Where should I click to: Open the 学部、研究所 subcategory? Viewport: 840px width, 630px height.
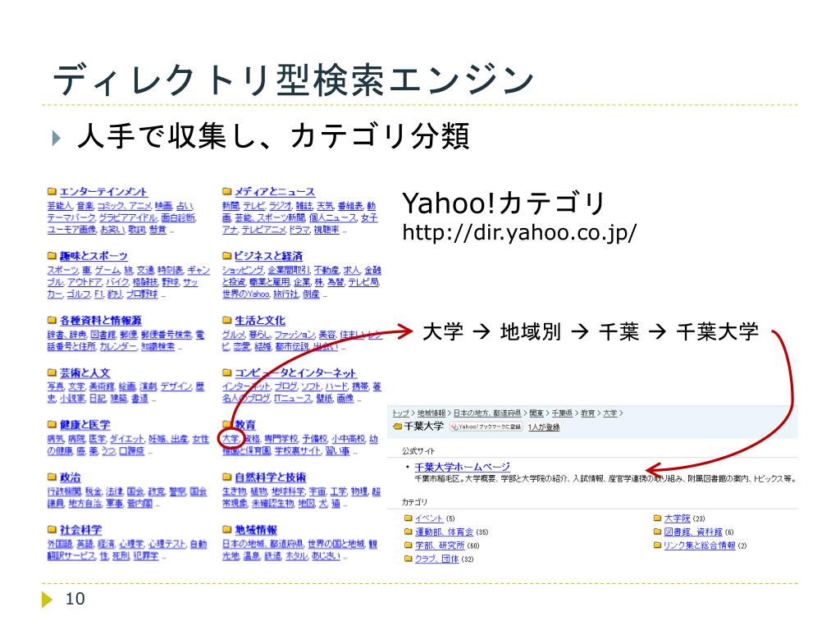tap(440, 546)
